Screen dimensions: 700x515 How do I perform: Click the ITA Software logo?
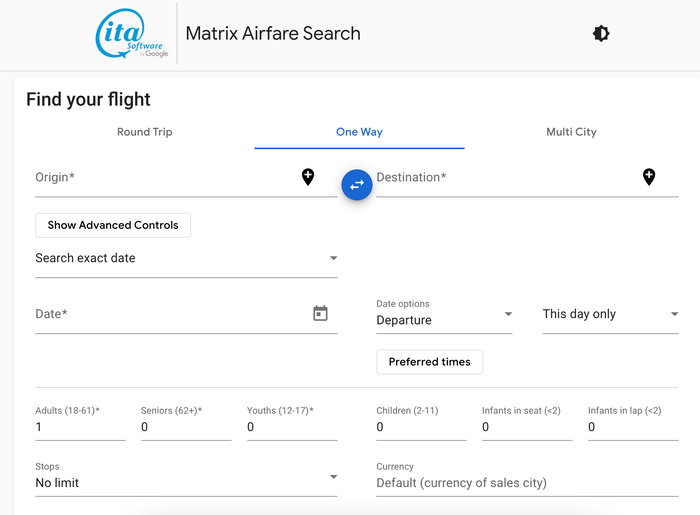click(132, 33)
